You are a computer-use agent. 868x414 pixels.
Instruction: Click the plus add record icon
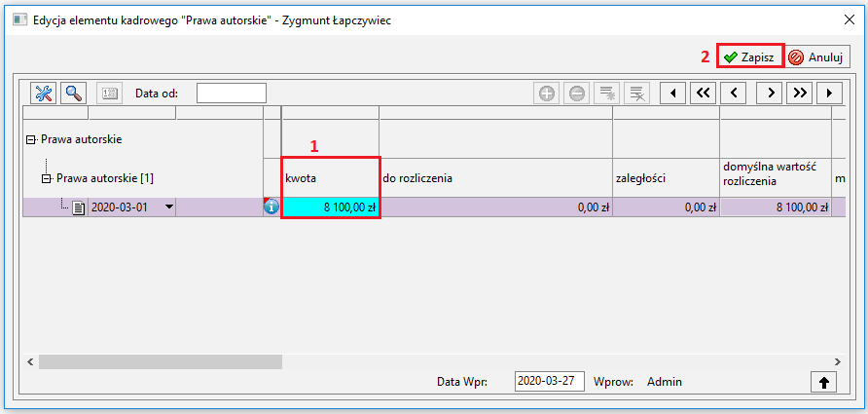point(547,94)
